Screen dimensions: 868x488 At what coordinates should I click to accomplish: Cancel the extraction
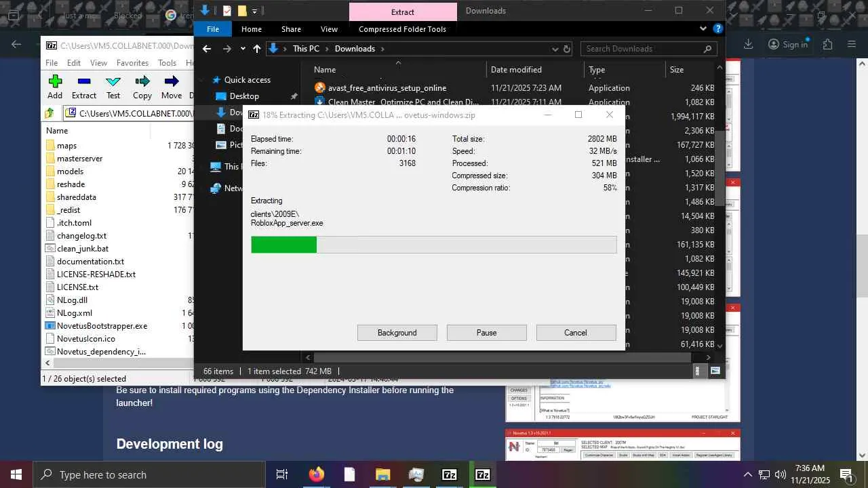pos(576,333)
